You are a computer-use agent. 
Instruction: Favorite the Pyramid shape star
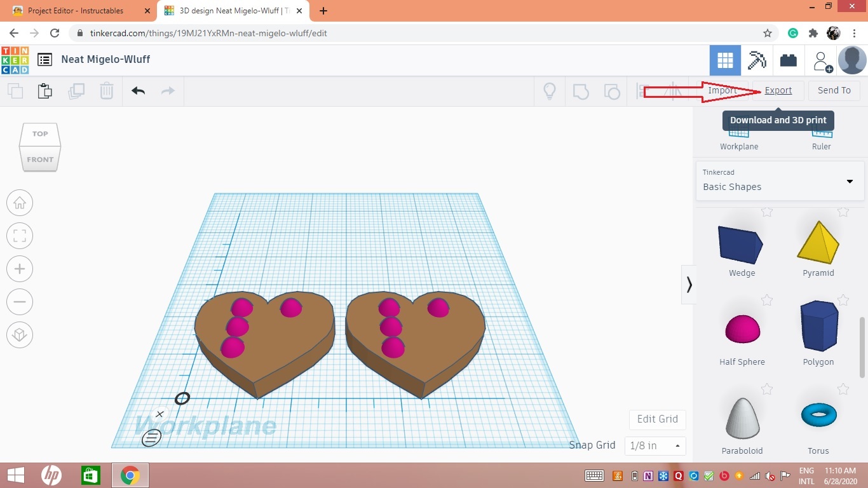(843, 212)
